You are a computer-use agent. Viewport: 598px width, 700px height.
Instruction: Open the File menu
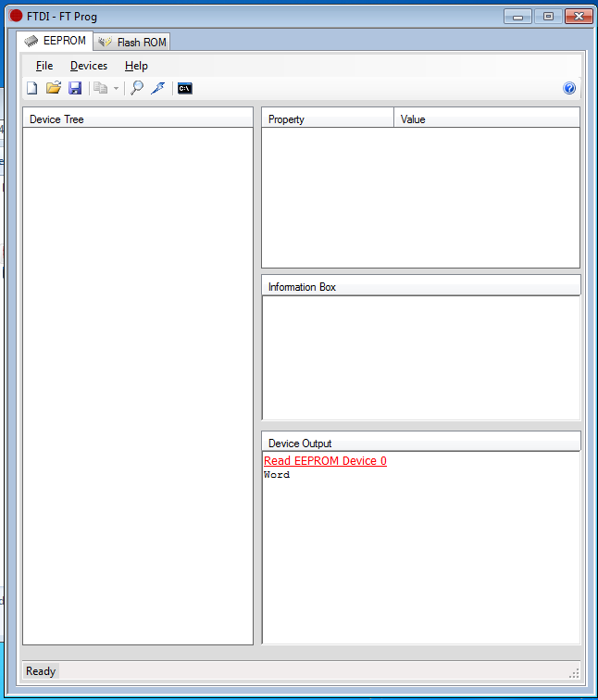[x=44, y=66]
